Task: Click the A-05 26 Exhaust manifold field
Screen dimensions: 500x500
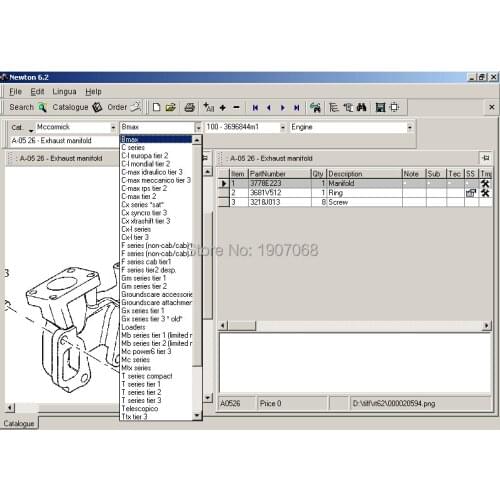Action: pyautogui.click(x=64, y=141)
